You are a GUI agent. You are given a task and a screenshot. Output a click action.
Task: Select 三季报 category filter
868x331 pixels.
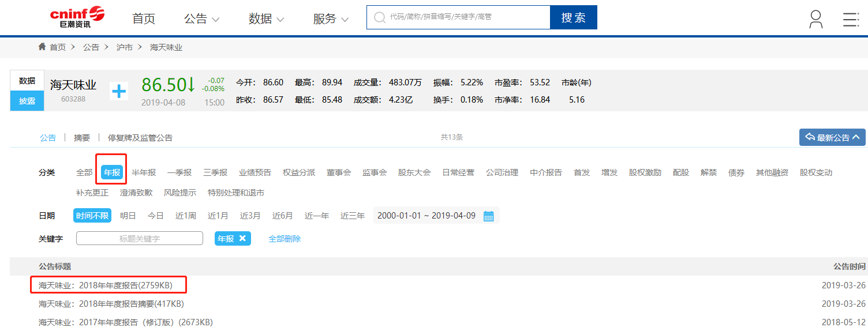tap(215, 172)
